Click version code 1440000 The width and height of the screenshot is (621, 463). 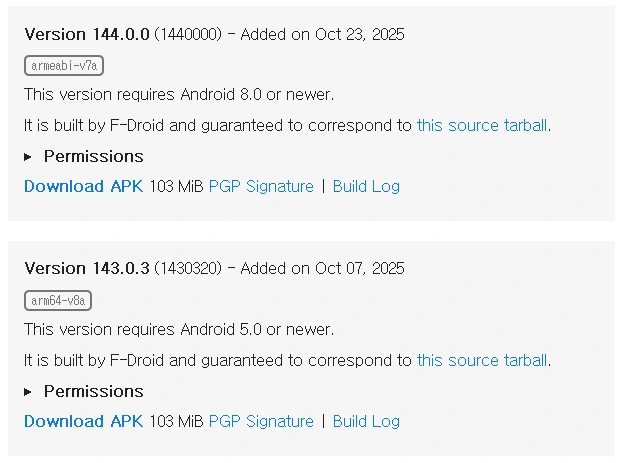point(188,35)
